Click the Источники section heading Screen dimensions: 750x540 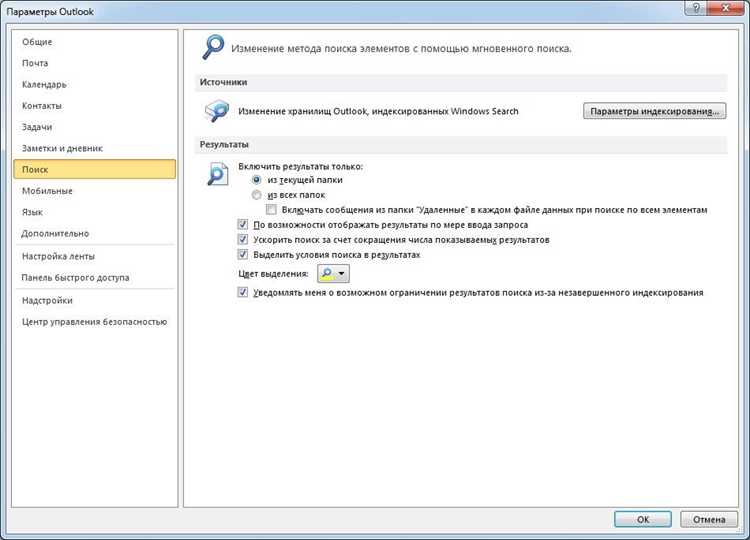click(223, 82)
